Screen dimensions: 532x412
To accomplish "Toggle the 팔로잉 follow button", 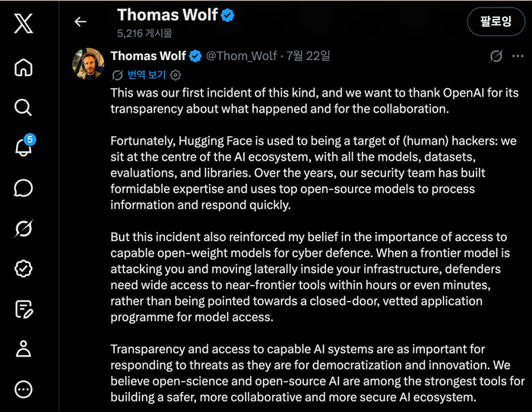I will pyautogui.click(x=496, y=21).
